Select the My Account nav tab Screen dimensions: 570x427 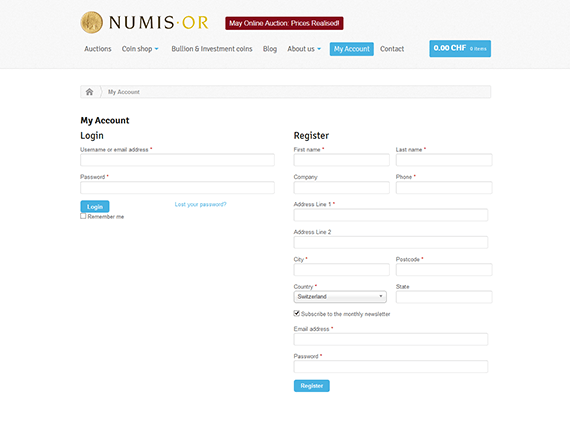coord(352,49)
